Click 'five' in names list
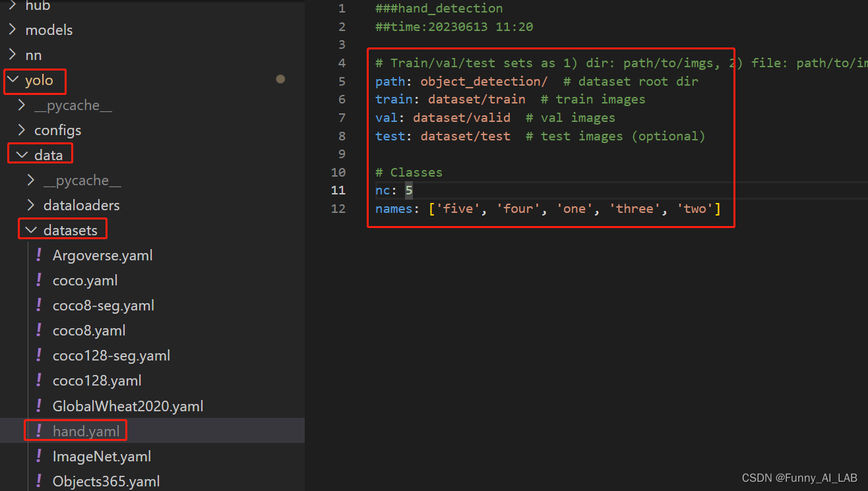 pyautogui.click(x=458, y=209)
